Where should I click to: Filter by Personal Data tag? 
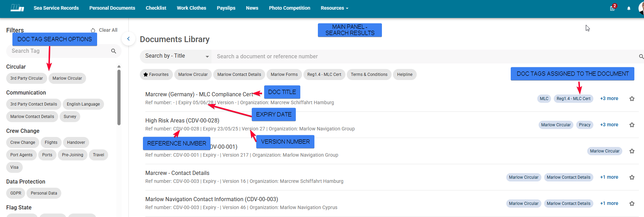click(44, 193)
